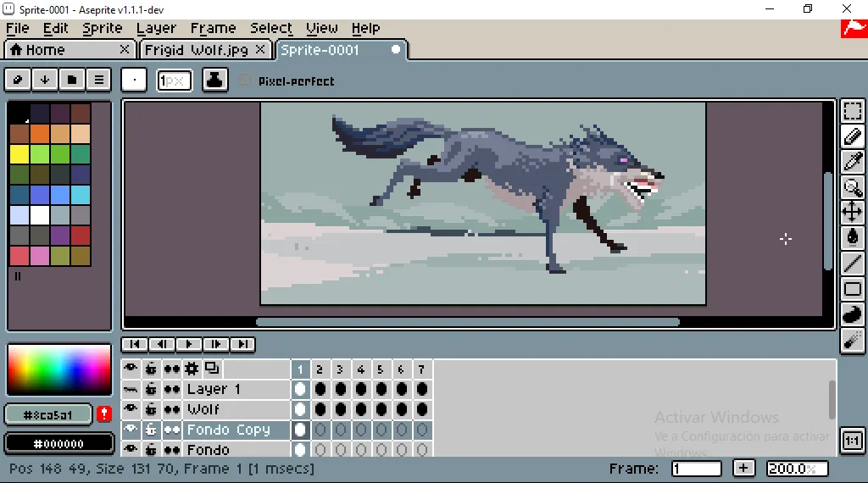This screenshot has height=483, width=868.
Task: Open the palette presets folder icon
Action: click(x=72, y=80)
